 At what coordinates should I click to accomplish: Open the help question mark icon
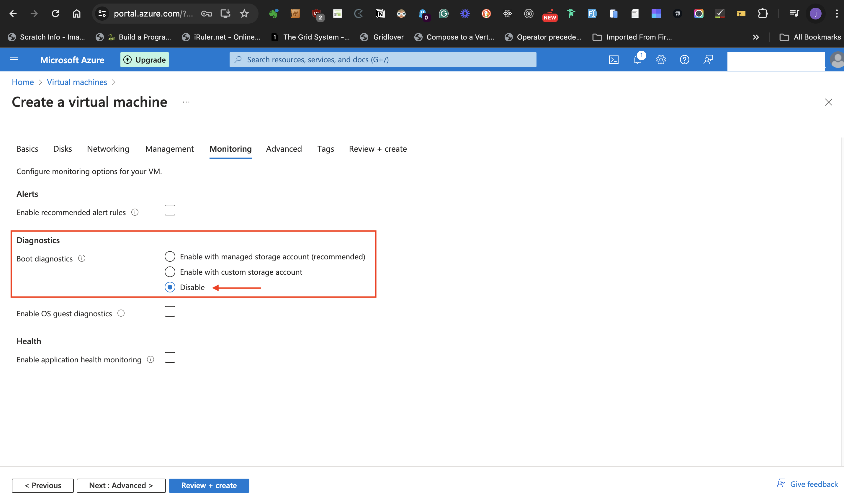684,60
